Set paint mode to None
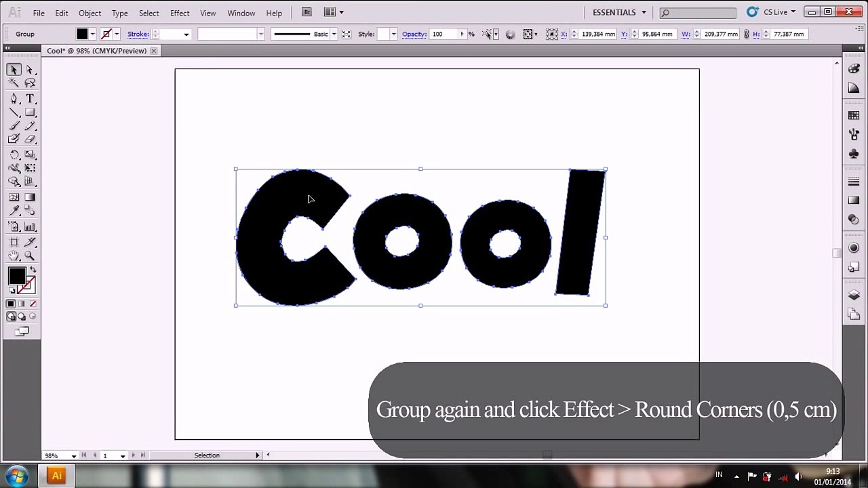868x488 pixels. click(x=33, y=304)
